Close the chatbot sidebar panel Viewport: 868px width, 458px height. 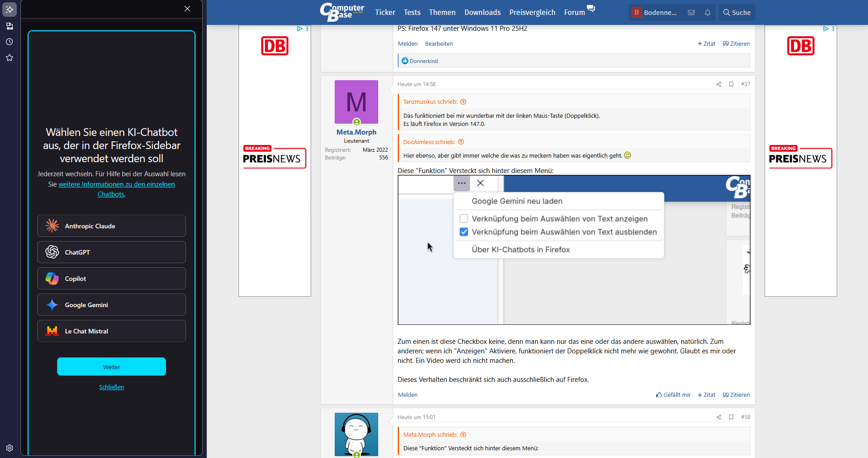pyautogui.click(x=187, y=9)
